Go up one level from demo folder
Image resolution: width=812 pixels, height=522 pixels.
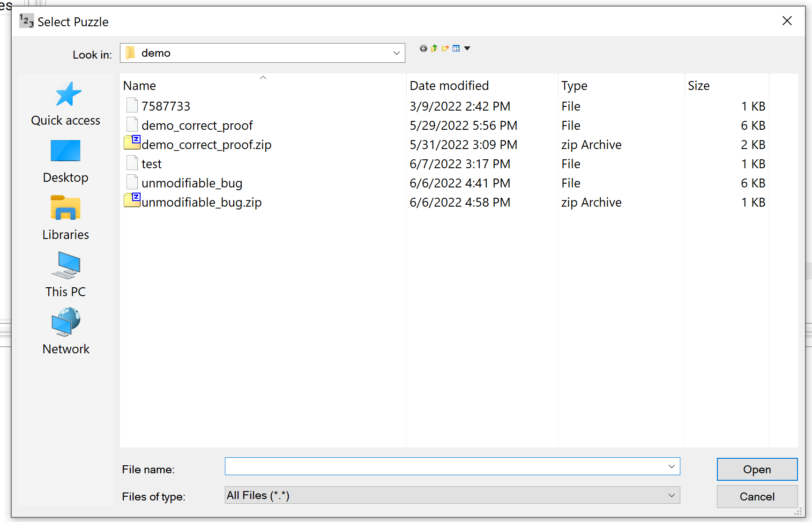pos(434,48)
